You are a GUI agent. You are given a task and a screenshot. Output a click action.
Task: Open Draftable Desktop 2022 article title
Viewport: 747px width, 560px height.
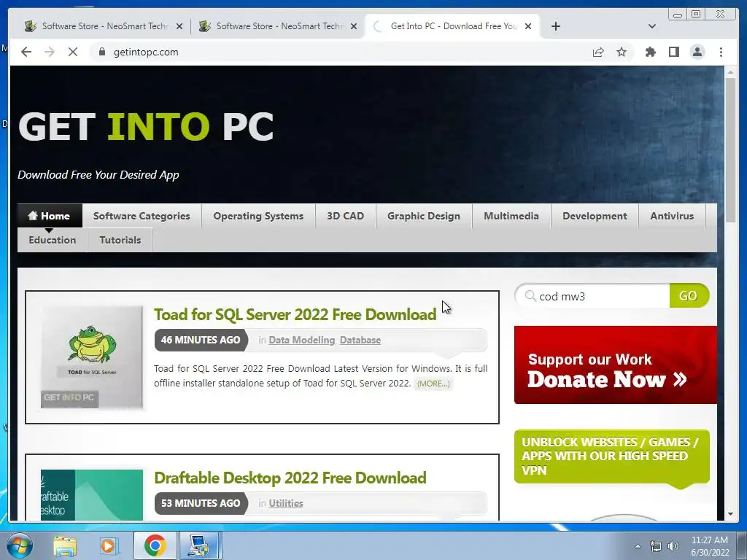click(290, 478)
